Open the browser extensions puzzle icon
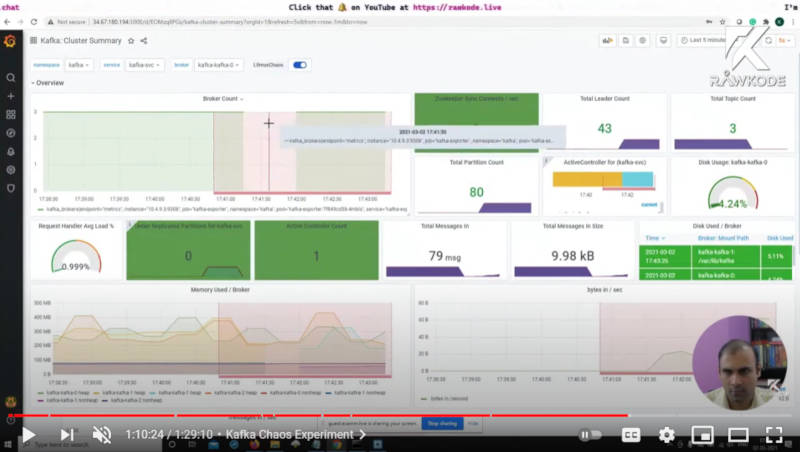800x452 pixels. coord(766,22)
